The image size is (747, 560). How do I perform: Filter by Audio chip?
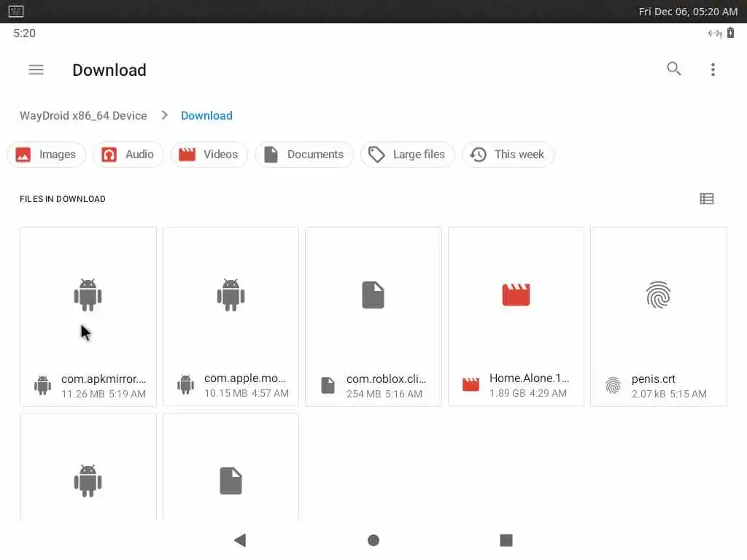pyautogui.click(x=128, y=155)
